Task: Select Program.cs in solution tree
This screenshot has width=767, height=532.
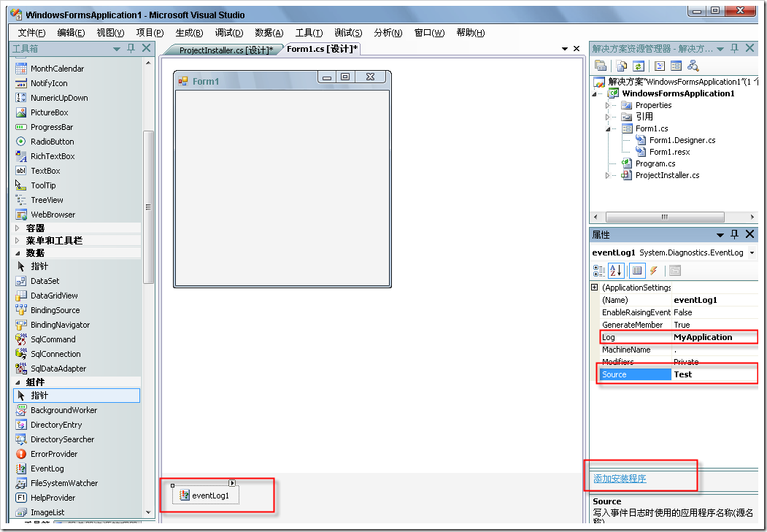Action: pyautogui.click(x=655, y=163)
